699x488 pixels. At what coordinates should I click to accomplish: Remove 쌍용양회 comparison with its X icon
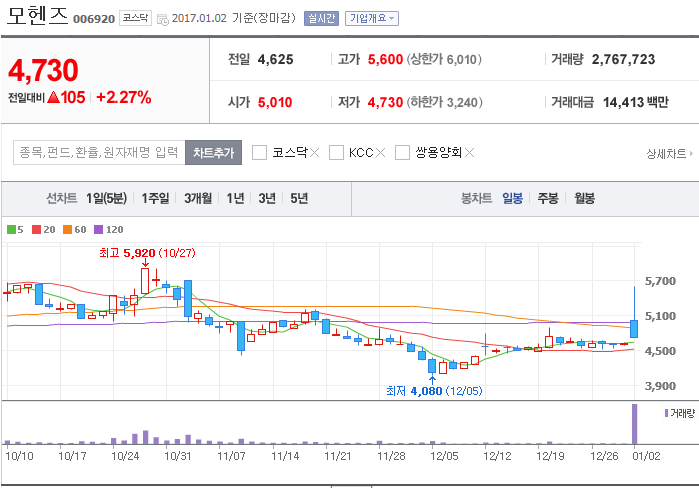pyautogui.click(x=469, y=153)
